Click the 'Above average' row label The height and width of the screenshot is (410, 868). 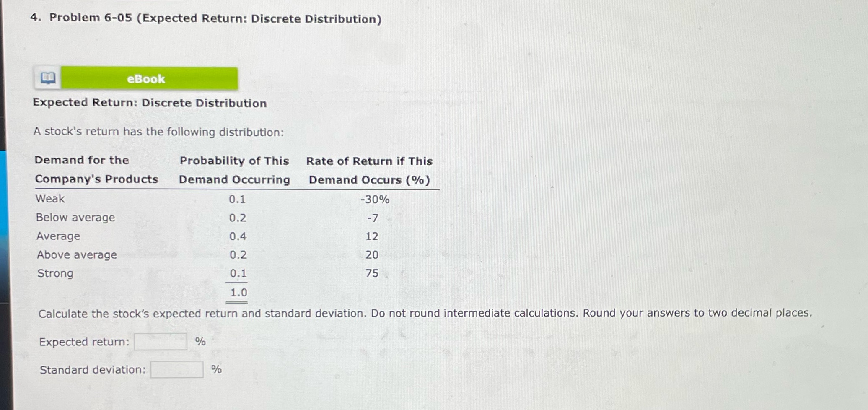point(77,254)
